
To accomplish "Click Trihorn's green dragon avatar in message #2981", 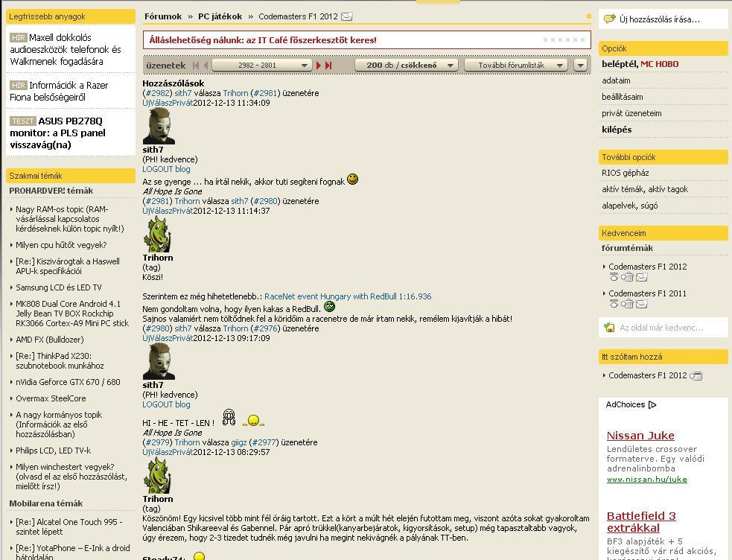I will pos(157,235).
